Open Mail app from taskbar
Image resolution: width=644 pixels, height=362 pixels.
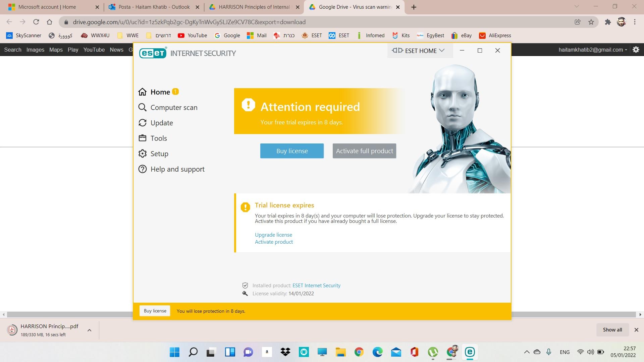[396, 352]
